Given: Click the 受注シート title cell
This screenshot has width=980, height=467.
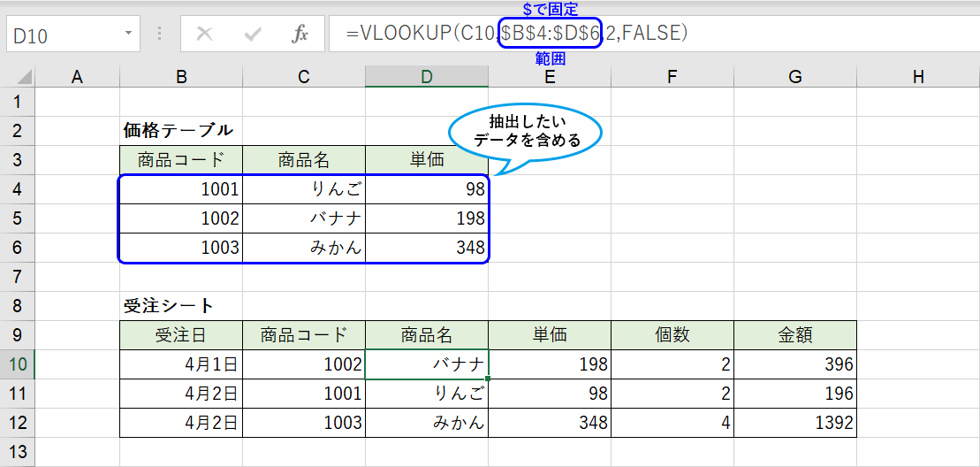Looking at the screenshot, I should pyautogui.click(x=170, y=306).
